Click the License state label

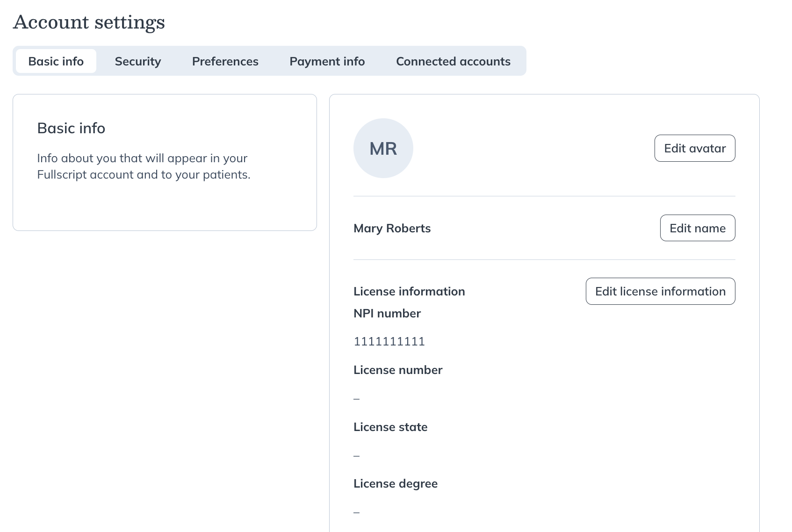point(390,427)
